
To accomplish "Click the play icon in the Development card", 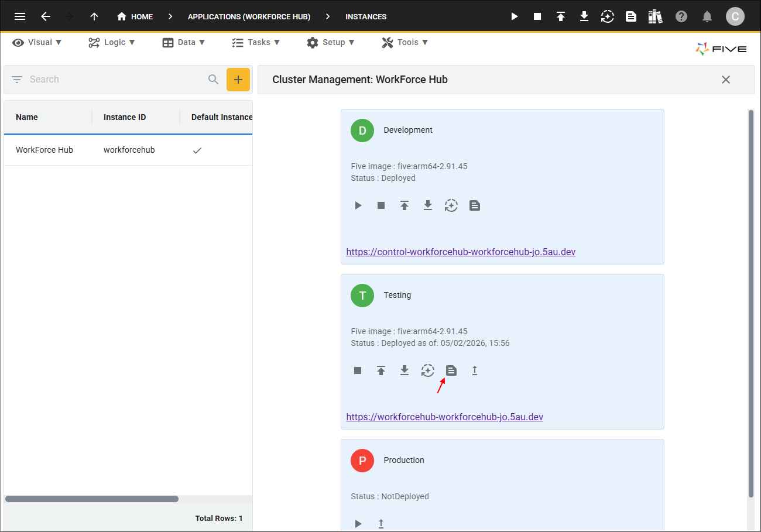I will pyautogui.click(x=358, y=205).
